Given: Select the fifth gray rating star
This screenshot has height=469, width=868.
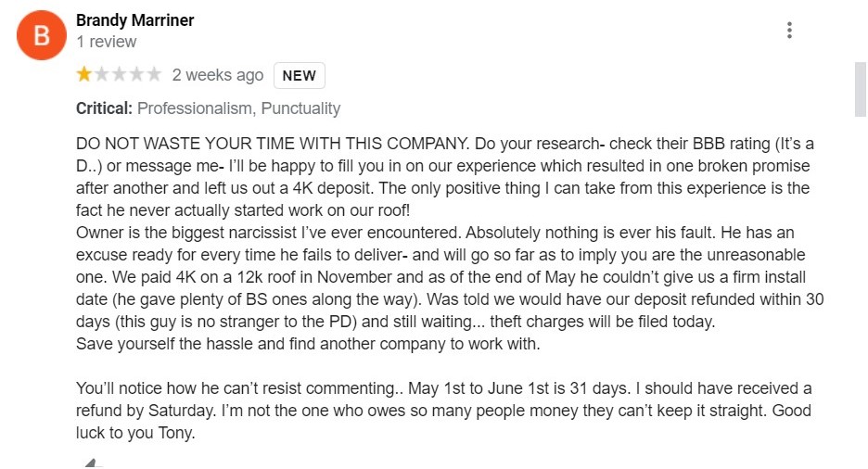Looking at the screenshot, I should click(154, 74).
